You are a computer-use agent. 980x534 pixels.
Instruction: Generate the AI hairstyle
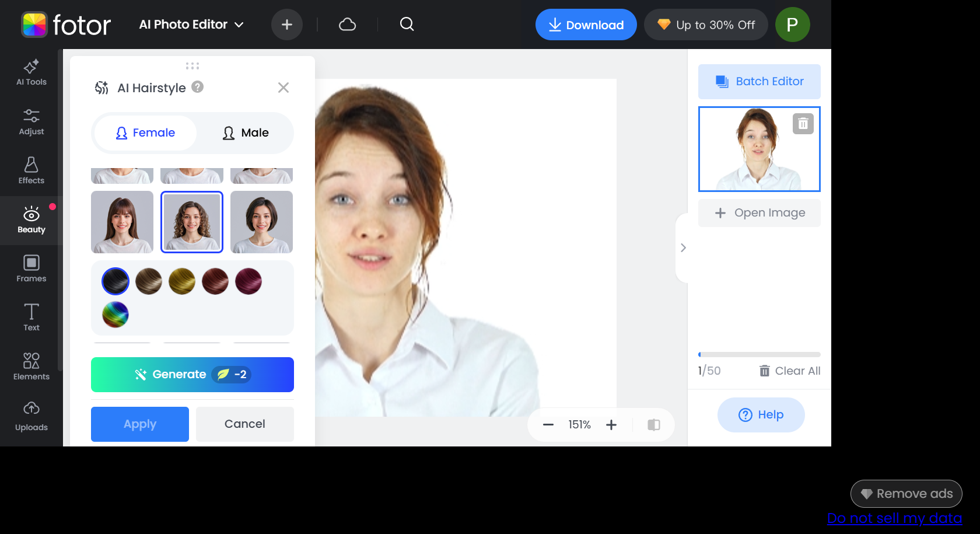click(192, 375)
